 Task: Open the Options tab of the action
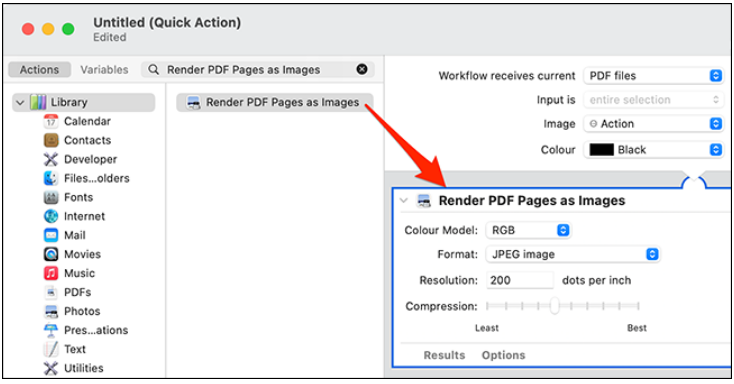point(503,355)
